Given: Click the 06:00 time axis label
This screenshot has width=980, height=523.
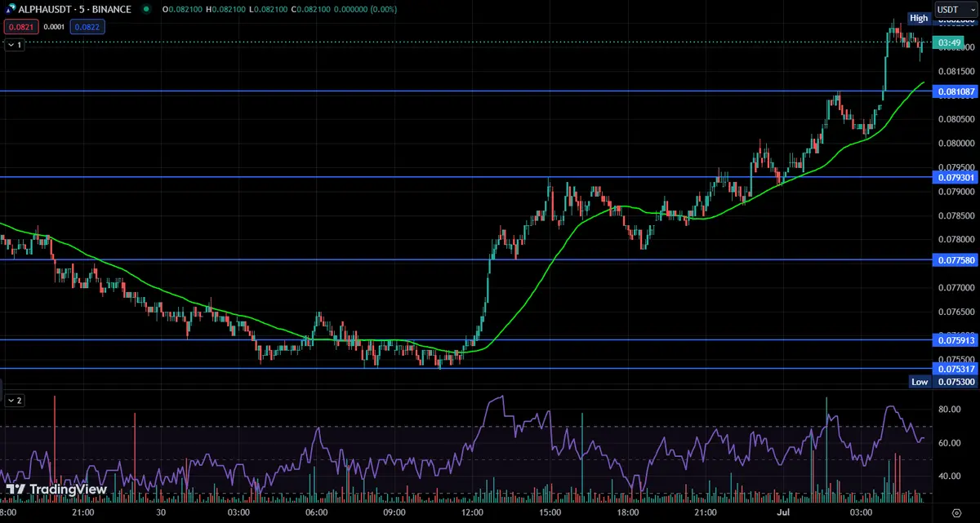Looking at the screenshot, I should (x=316, y=512).
